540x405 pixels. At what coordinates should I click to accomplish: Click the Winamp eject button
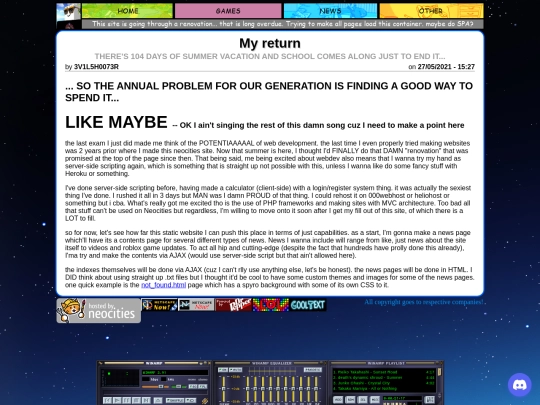point(158,401)
